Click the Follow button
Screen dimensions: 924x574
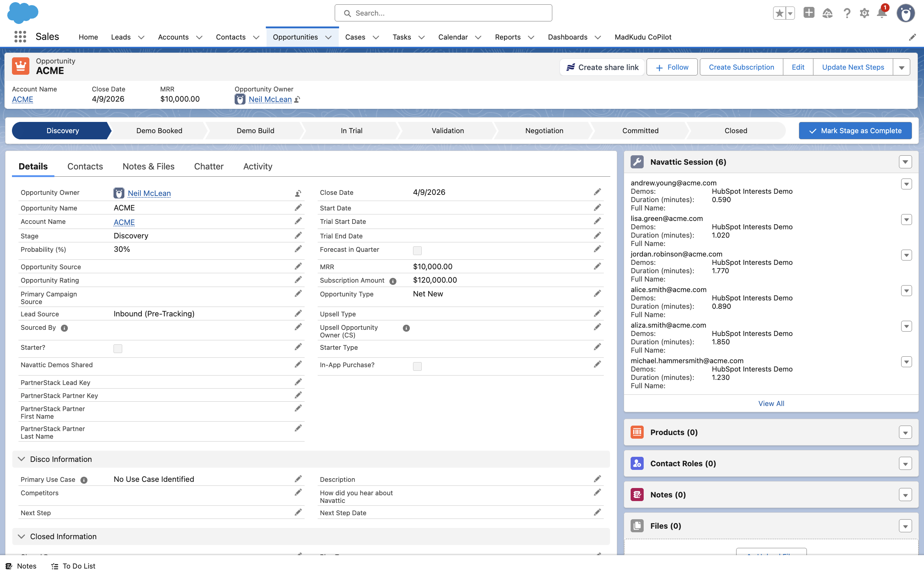671,67
